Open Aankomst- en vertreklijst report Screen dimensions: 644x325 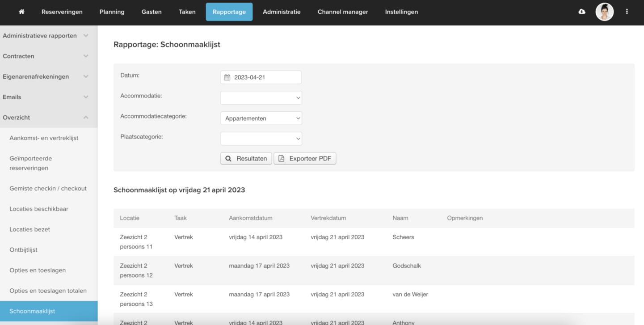point(44,138)
